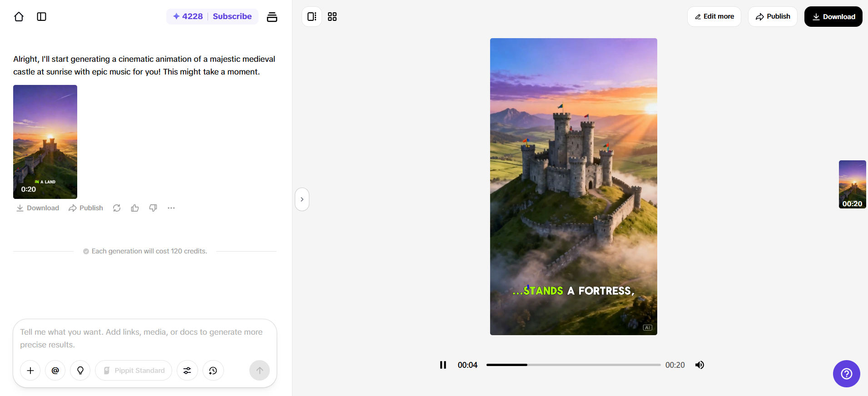Toggle the left sidebar panel icon
Screen dimensions: 868x396
(x=41, y=17)
